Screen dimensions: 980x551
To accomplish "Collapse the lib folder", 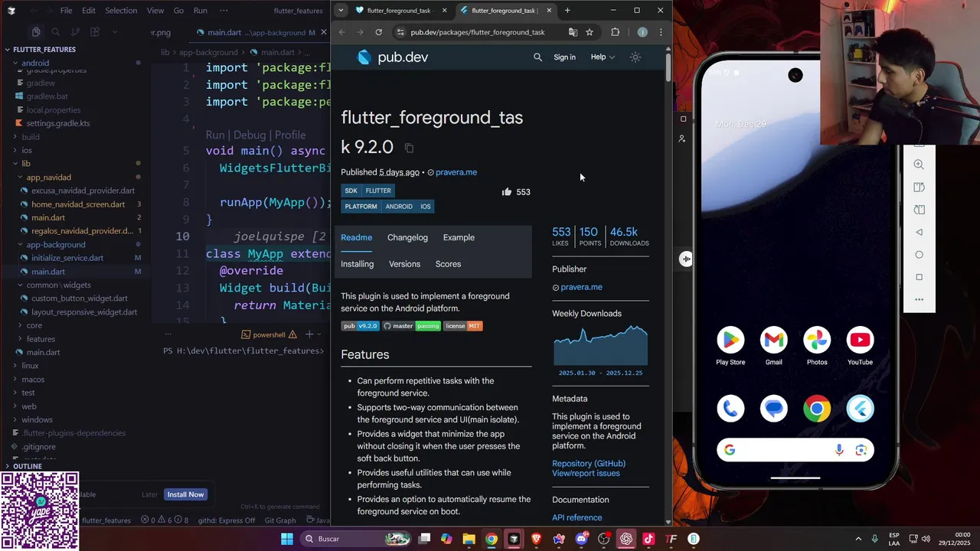I will [x=26, y=164].
